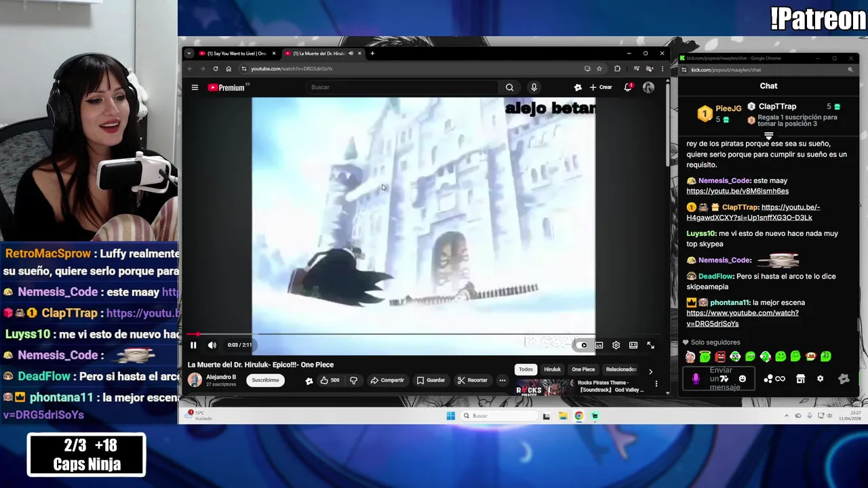Viewport: 868px width, 488px height.
Task: Click the Windows taskbar Buscar search box
Action: pyautogui.click(x=499, y=416)
